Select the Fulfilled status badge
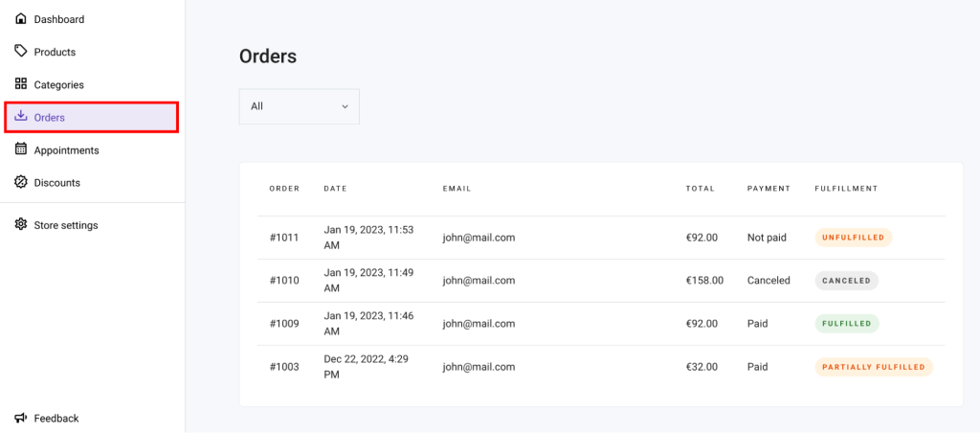 coord(846,324)
